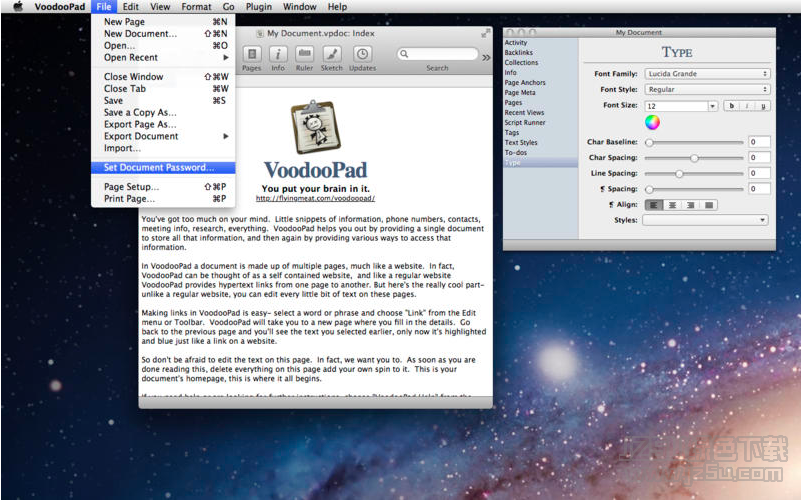The height and width of the screenshot is (500, 801).
Task: Adjust the Char Spacing slider
Action: 694,158
